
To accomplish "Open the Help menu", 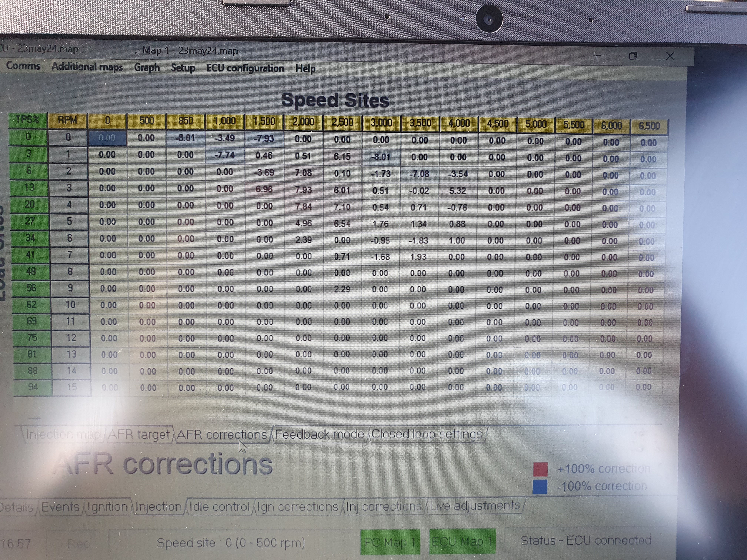I will [305, 69].
